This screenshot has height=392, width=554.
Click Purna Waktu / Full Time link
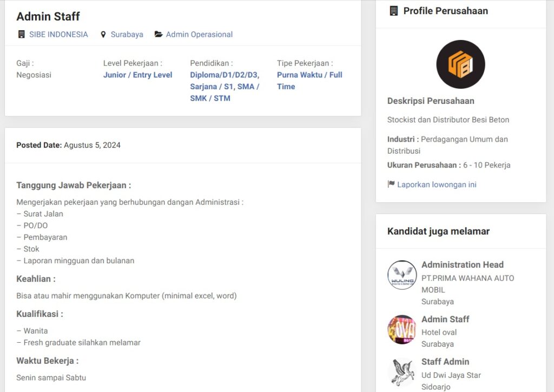click(x=309, y=81)
